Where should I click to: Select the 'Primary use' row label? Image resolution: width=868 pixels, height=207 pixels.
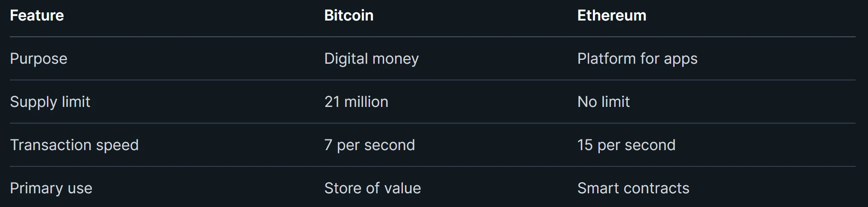pyautogui.click(x=51, y=188)
